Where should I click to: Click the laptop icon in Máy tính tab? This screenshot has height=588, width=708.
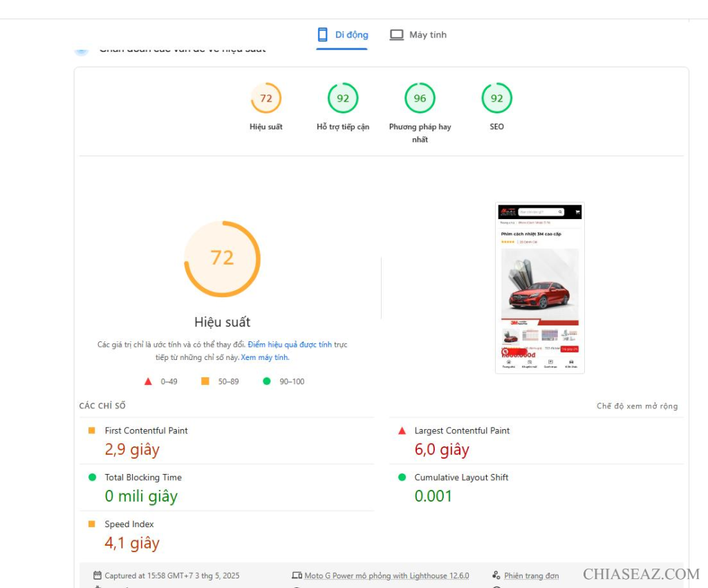(396, 35)
